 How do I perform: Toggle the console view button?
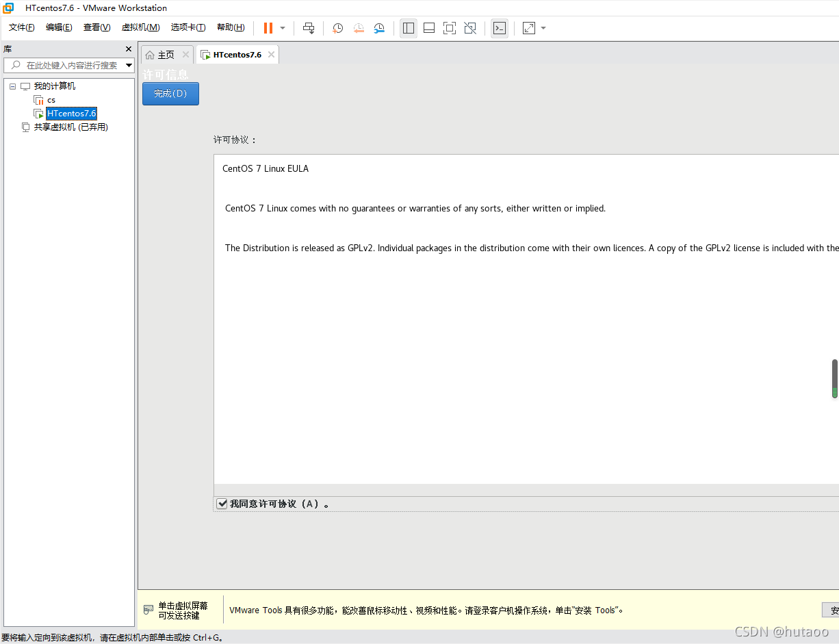click(500, 28)
